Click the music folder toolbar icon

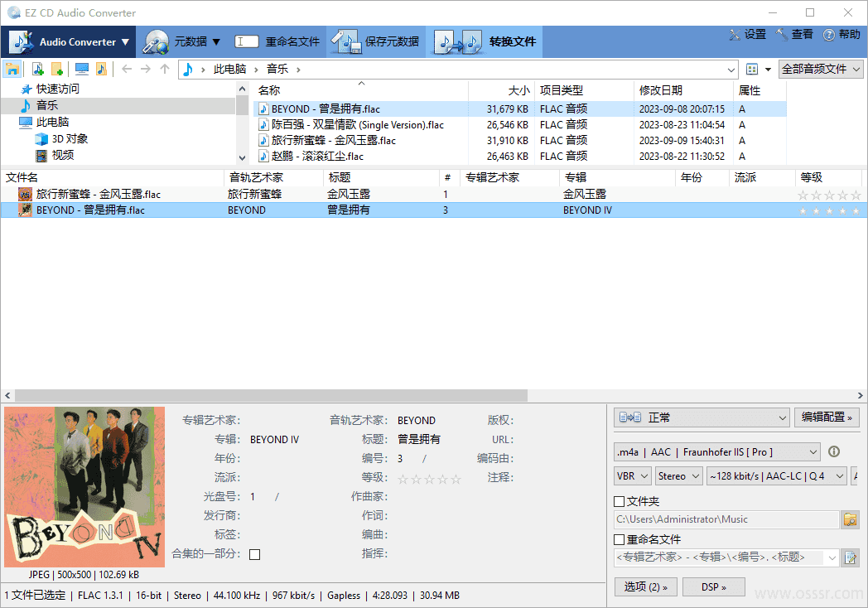(x=101, y=70)
